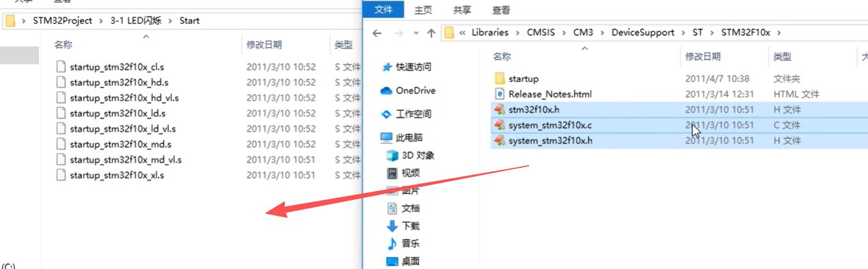Expand hidden path chevron before Libraries
Viewport: 868px width, 269px height.
click(463, 32)
